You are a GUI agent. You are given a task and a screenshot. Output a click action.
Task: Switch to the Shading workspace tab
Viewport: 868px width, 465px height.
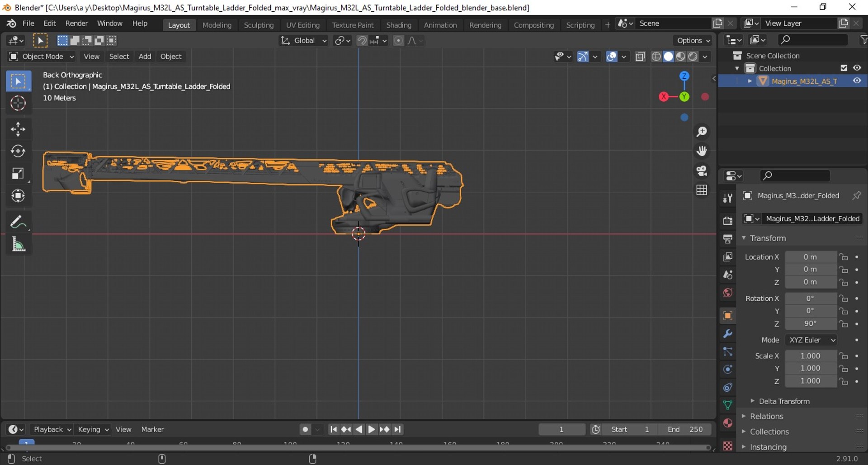click(399, 25)
